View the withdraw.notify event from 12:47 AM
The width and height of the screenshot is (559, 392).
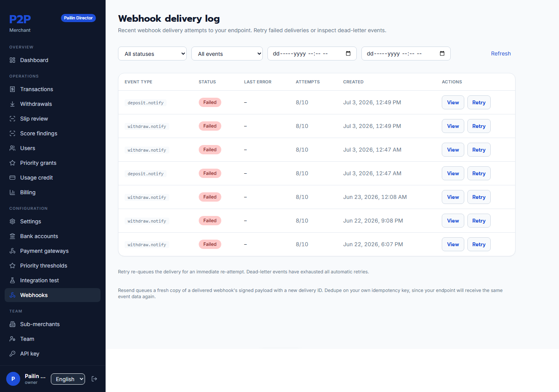(x=453, y=150)
